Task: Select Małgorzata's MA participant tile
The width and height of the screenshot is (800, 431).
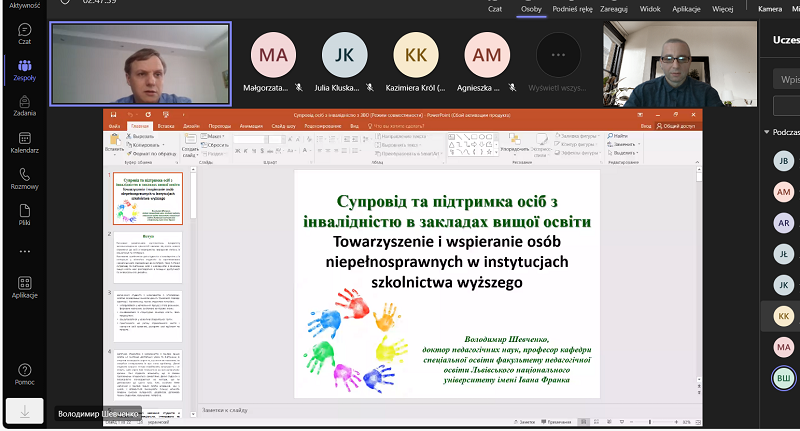Action: tap(273, 54)
